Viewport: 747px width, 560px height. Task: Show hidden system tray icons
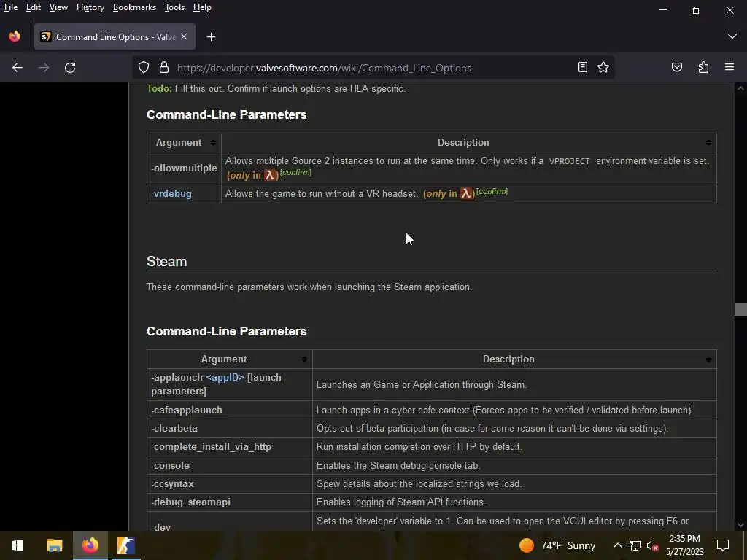617,545
